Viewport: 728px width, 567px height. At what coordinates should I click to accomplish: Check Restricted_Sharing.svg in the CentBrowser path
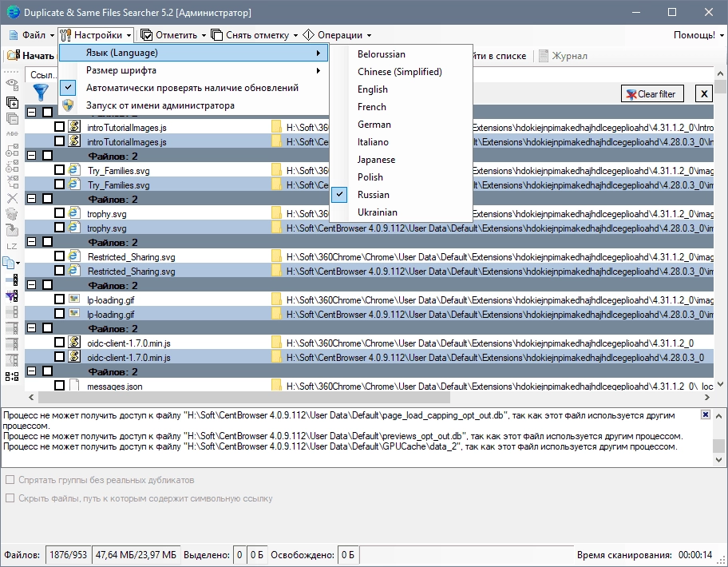tap(59, 270)
